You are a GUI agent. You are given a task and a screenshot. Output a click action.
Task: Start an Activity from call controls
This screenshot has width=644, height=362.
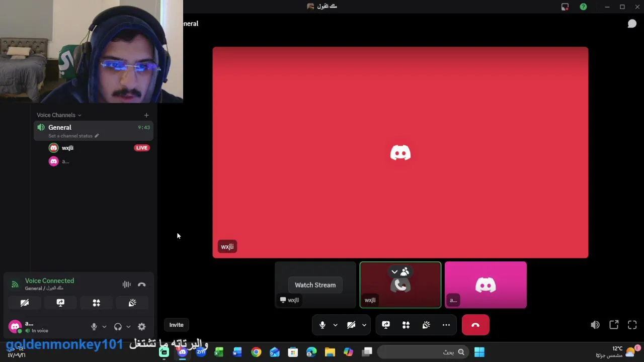pyautogui.click(x=406, y=325)
